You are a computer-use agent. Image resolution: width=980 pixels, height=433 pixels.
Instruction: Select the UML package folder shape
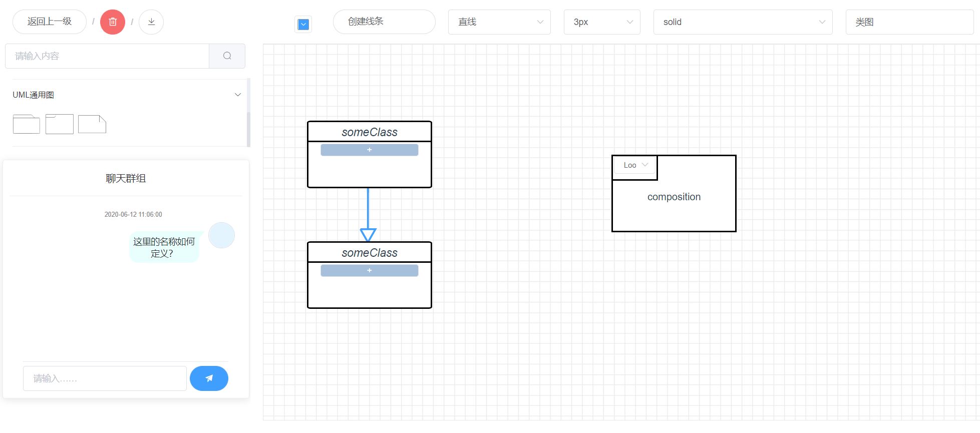point(27,124)
